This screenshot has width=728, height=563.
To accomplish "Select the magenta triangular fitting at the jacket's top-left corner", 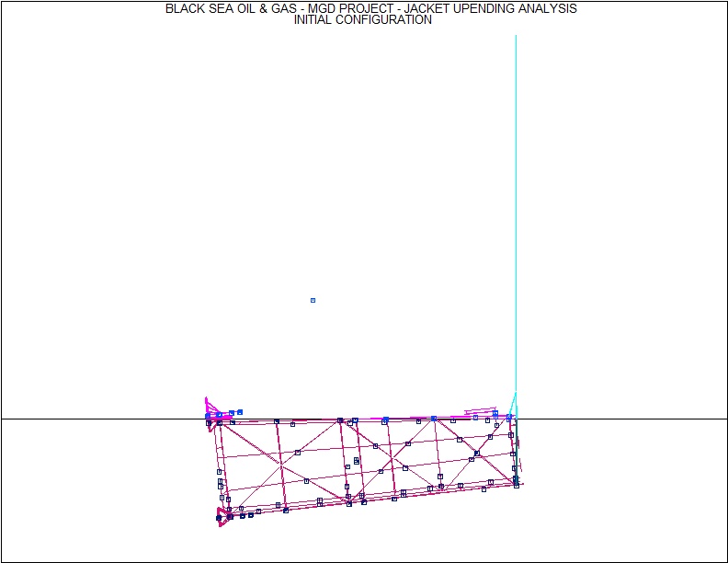I will tap(210, 406).
